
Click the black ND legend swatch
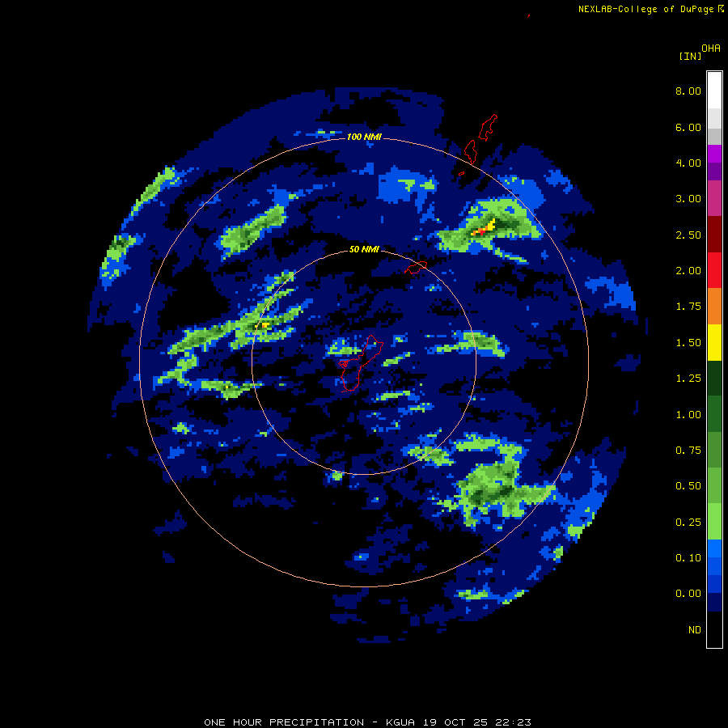[x=714, y=629]
